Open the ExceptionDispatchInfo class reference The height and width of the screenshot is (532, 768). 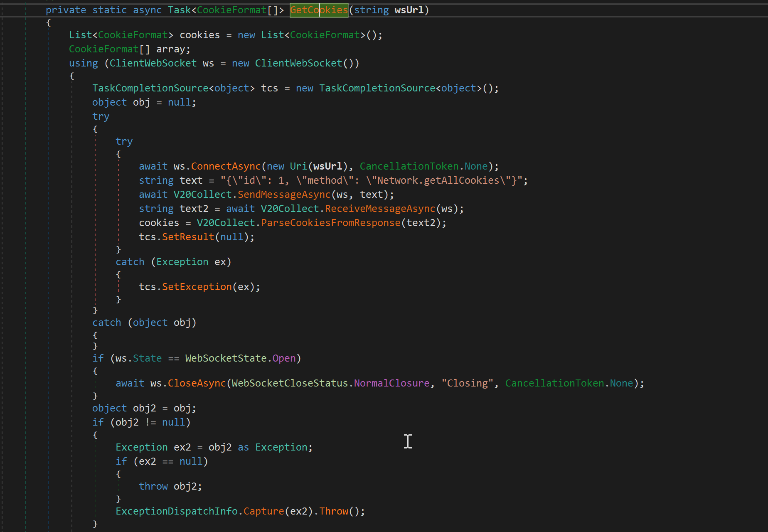click(176, 511)
